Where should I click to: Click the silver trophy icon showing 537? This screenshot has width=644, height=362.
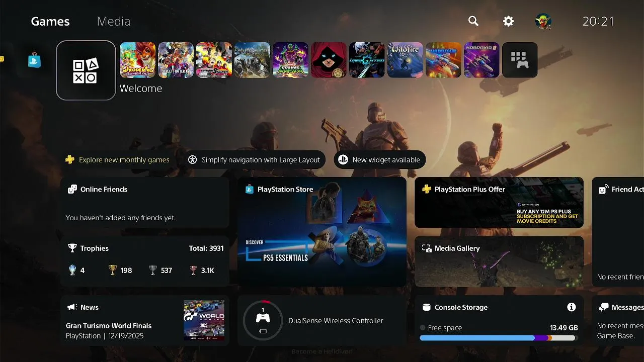tap(153, 270)
